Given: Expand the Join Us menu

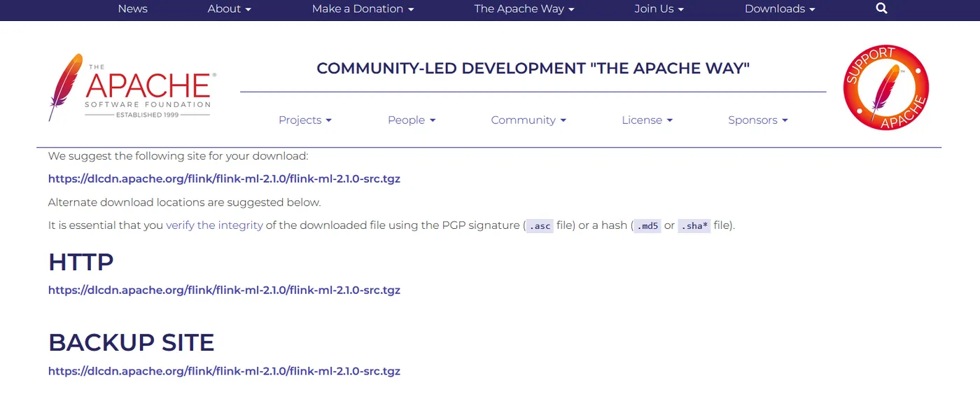Looking at the screenshot, I should 659,9.
